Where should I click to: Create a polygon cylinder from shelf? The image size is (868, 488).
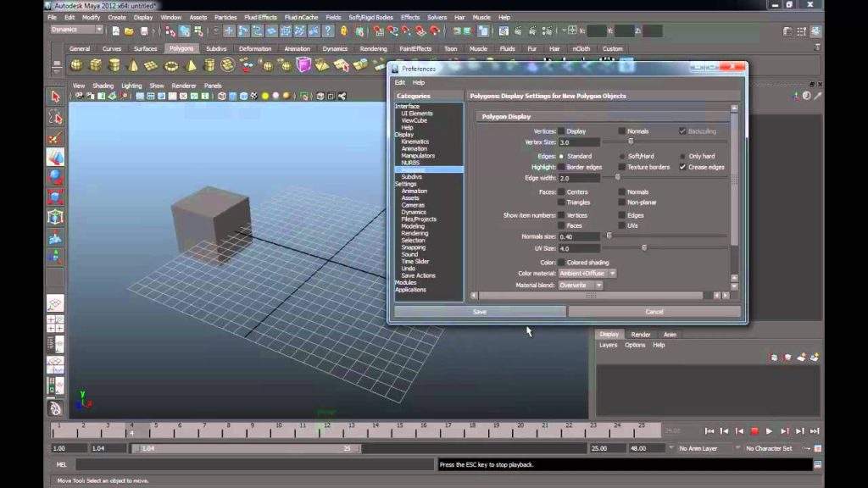tap(114, 65)
